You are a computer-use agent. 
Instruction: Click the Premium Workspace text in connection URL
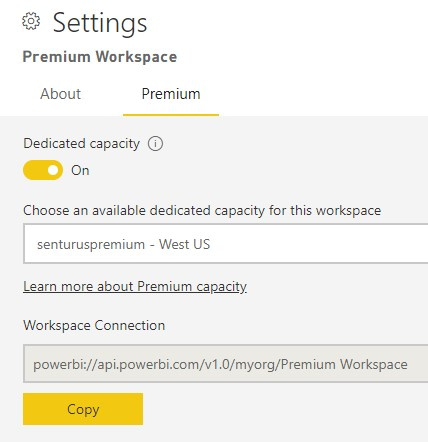[344, 364]
